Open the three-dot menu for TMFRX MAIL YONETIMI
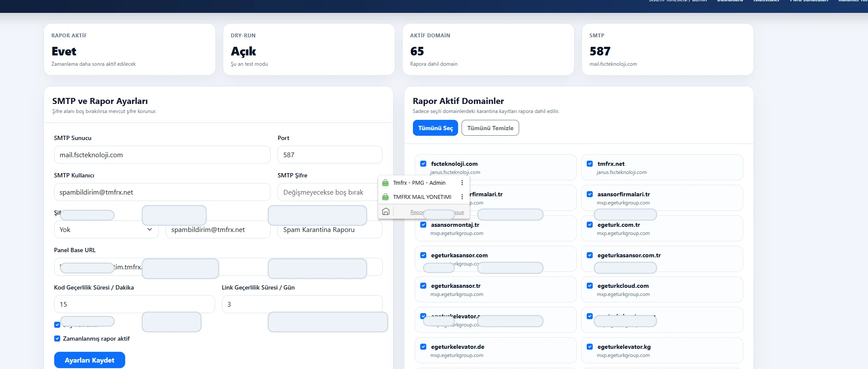 [462, 197]
